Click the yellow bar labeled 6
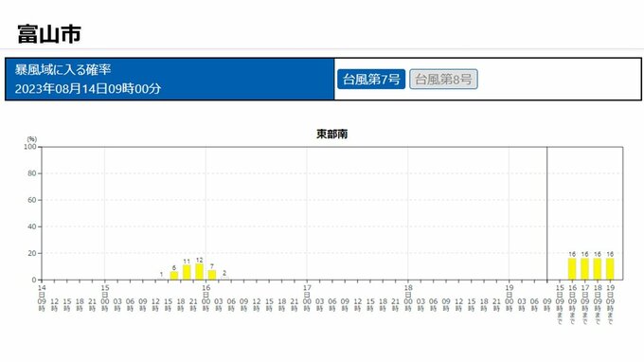The height and width of the screenshot is (362, 644). [174, 276]
